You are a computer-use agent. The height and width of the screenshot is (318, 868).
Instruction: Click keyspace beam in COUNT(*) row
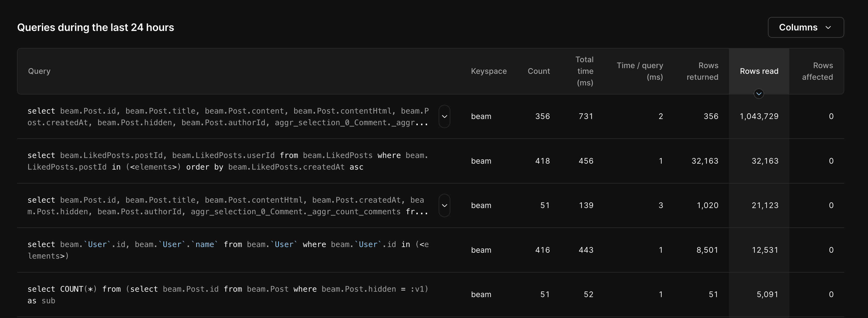481,295
